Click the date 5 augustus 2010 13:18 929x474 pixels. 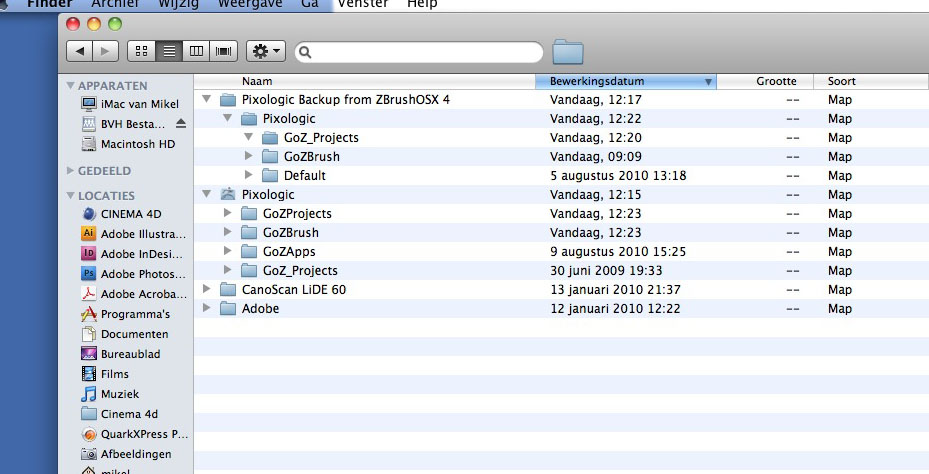618,176
